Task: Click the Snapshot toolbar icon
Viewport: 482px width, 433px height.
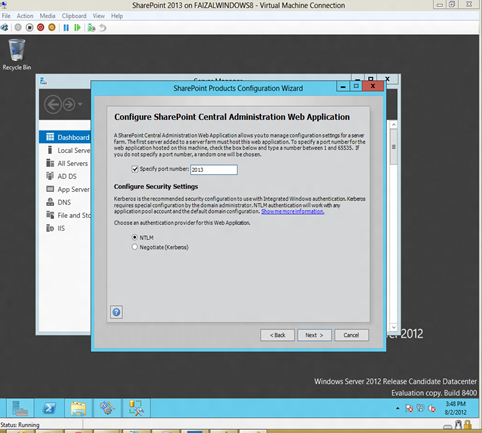Action: coord(91,28)
